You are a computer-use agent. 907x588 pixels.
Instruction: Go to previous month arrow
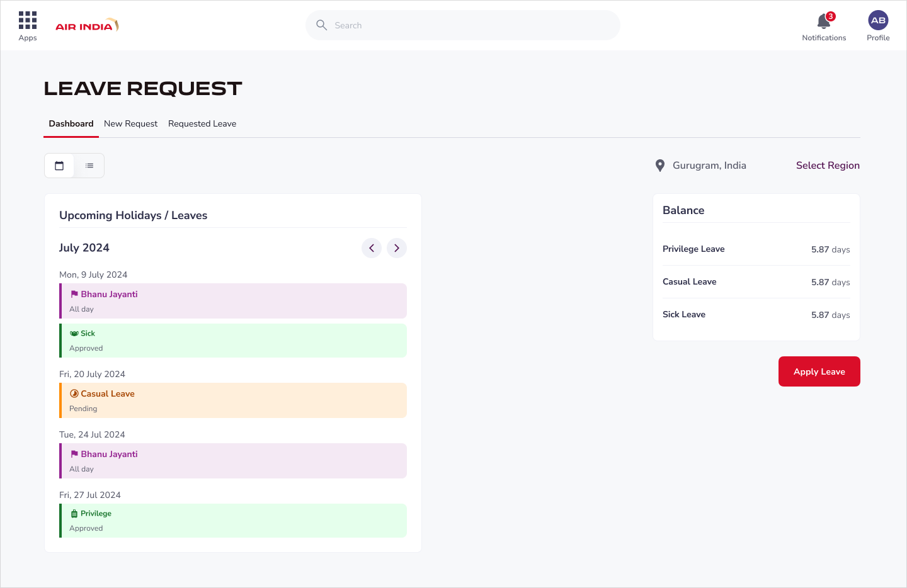pyautogui.click(x=372, y=248)
